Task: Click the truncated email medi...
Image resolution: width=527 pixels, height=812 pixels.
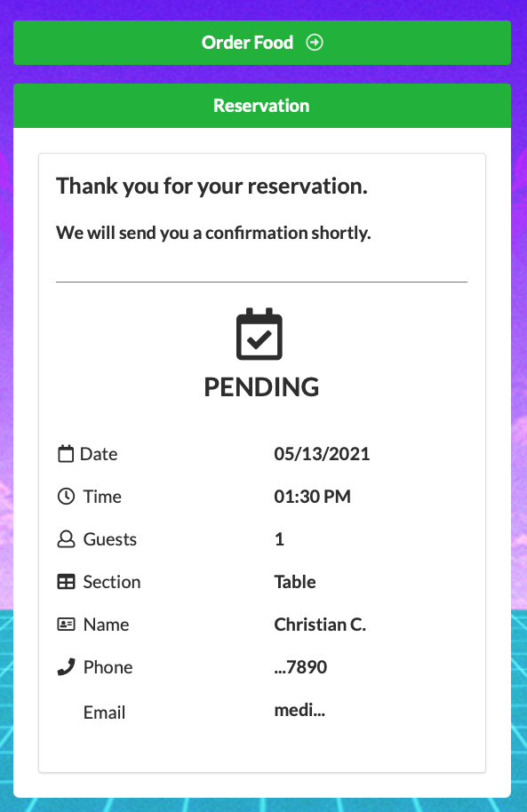Action: (x=299, y=710)
